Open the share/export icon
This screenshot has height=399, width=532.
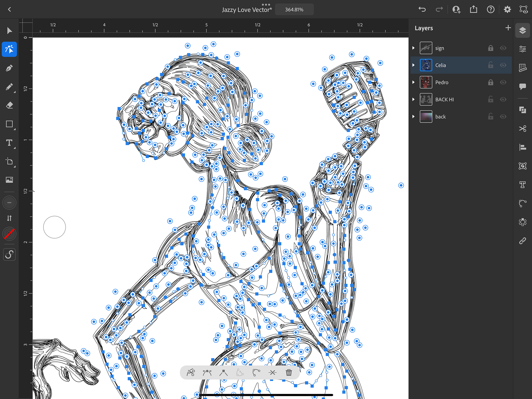[474, 9]
